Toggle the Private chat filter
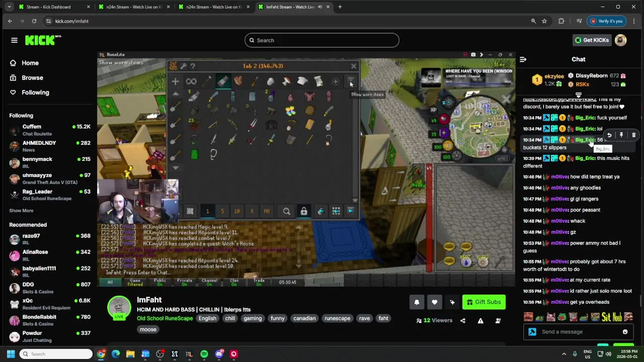 tap(185, 282)
